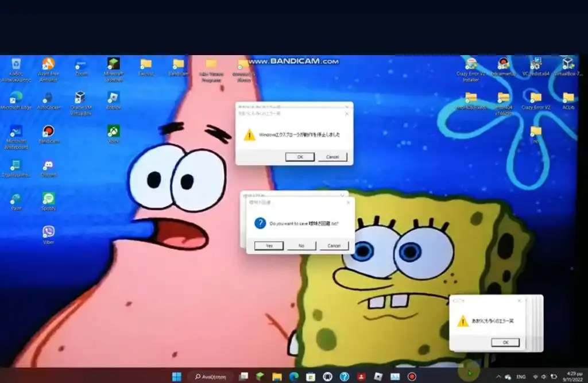
Task: Expand hidden system tray icons chevron
Action: click(x=498, y=377)
